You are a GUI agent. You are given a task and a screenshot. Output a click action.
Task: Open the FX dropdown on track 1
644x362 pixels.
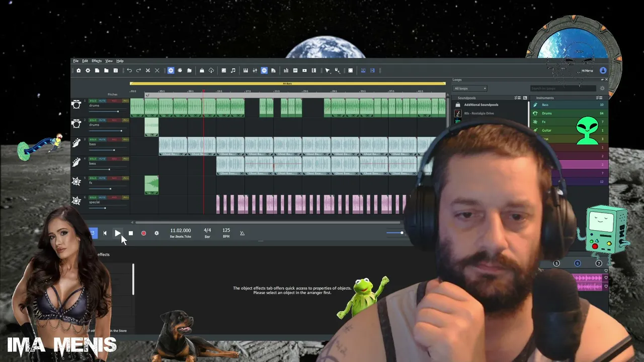126,101
